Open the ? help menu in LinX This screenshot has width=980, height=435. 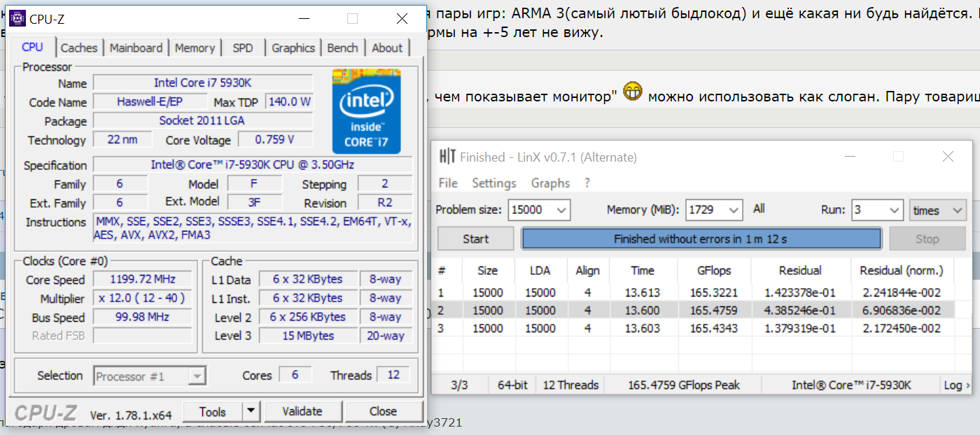(587, 183)
